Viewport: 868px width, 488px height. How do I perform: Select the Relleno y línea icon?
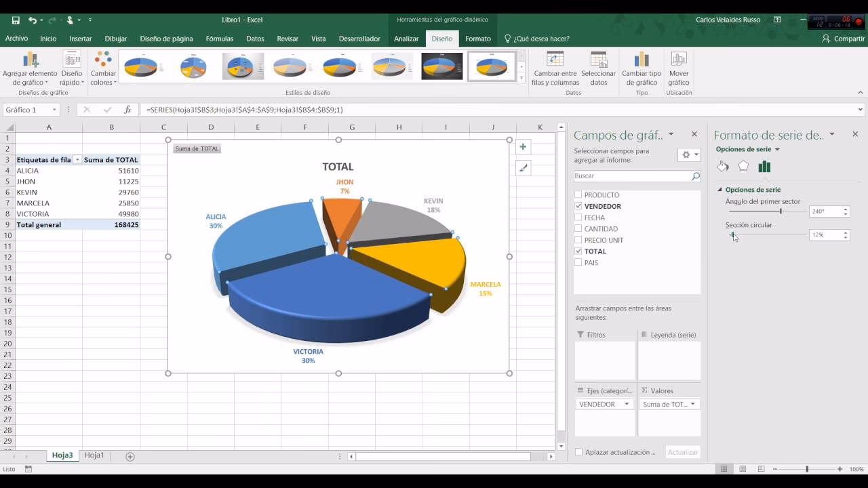722,165
